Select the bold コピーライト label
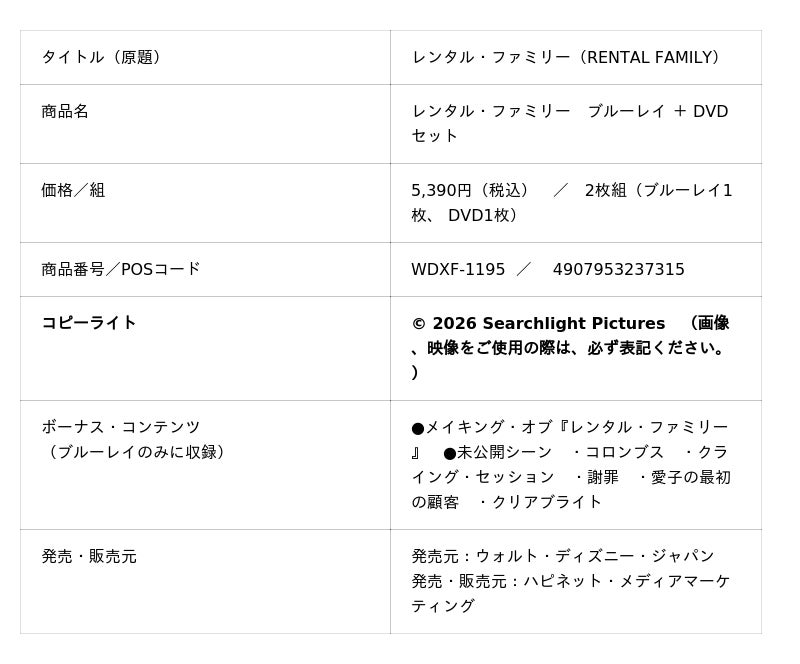800x664 pixels. point(89,323)
